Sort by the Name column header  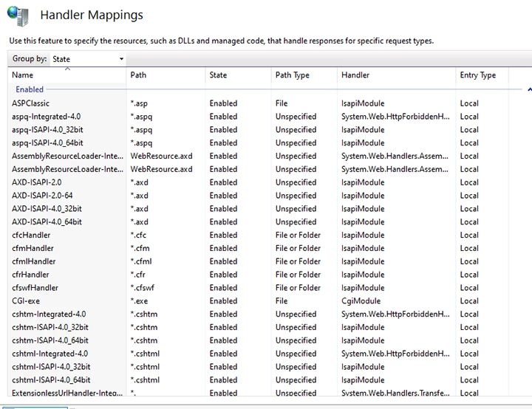click(22, 75)
